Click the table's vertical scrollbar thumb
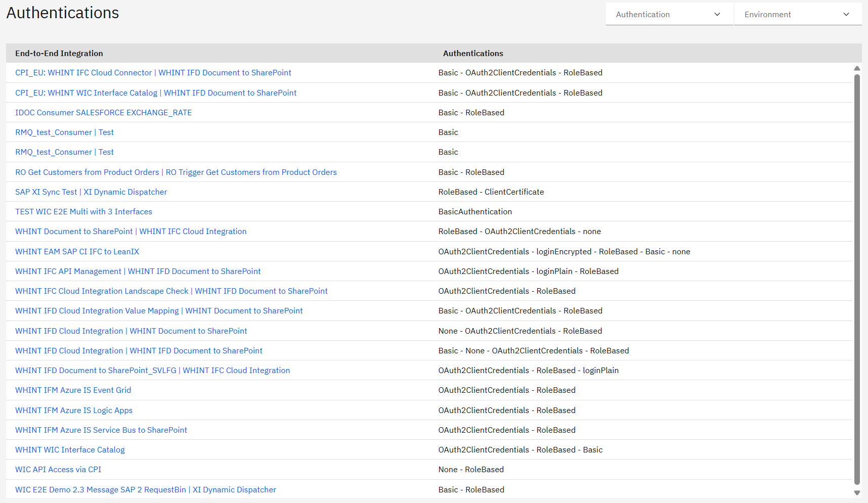Image resolution: width=868 pixels, height=503 pixels. pos(857,278)
